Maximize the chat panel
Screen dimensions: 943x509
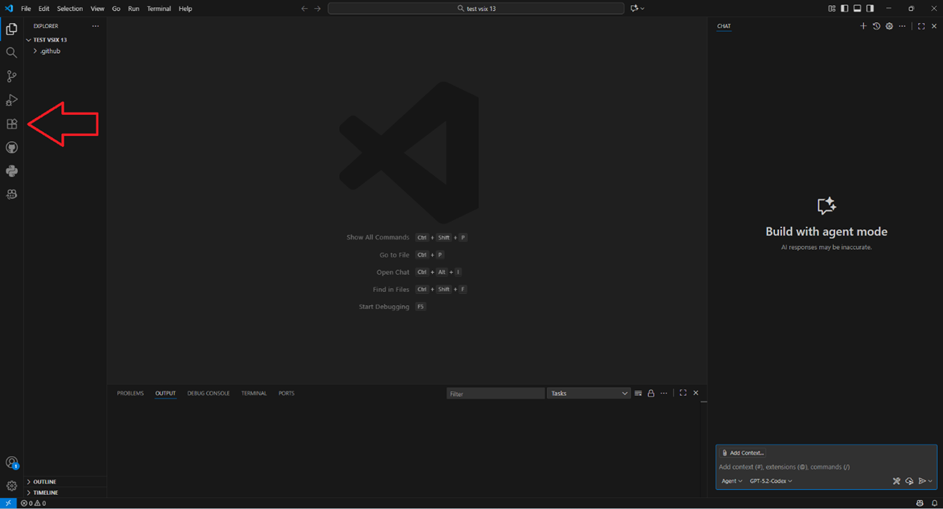click(921, 26)
